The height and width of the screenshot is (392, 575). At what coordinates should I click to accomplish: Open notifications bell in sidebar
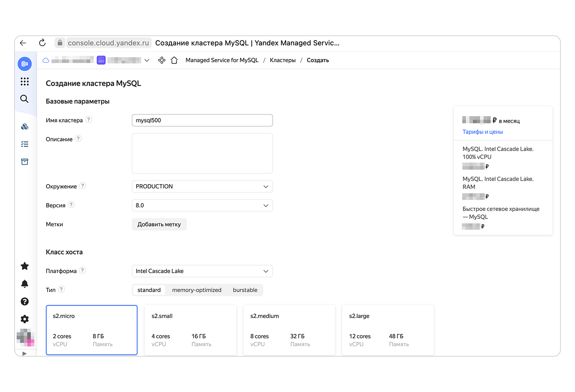point(25,284)
